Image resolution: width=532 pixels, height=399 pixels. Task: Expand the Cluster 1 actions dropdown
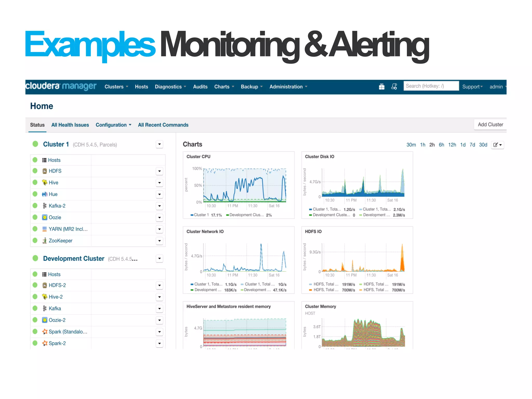coord(159,144)
